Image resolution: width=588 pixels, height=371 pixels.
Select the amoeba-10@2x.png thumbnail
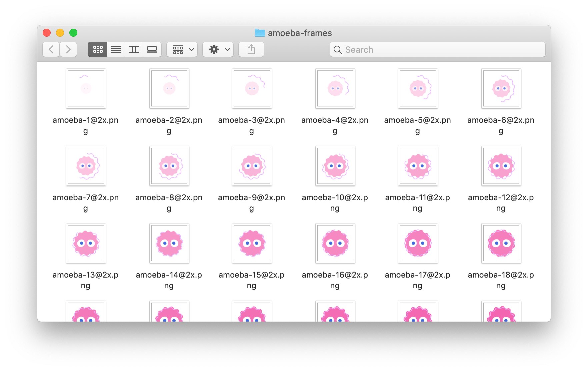pyautogui.click(x=335, y=166)
